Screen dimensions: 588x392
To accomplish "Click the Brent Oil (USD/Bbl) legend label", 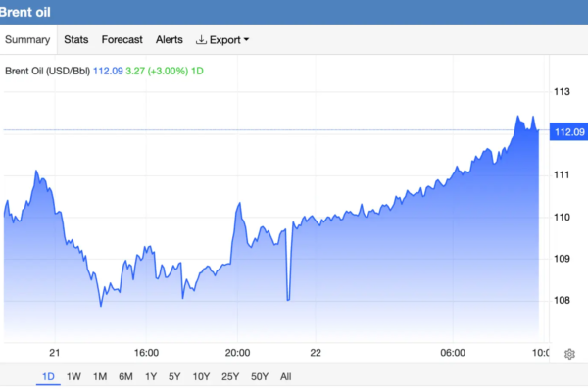I will [47, 71].
